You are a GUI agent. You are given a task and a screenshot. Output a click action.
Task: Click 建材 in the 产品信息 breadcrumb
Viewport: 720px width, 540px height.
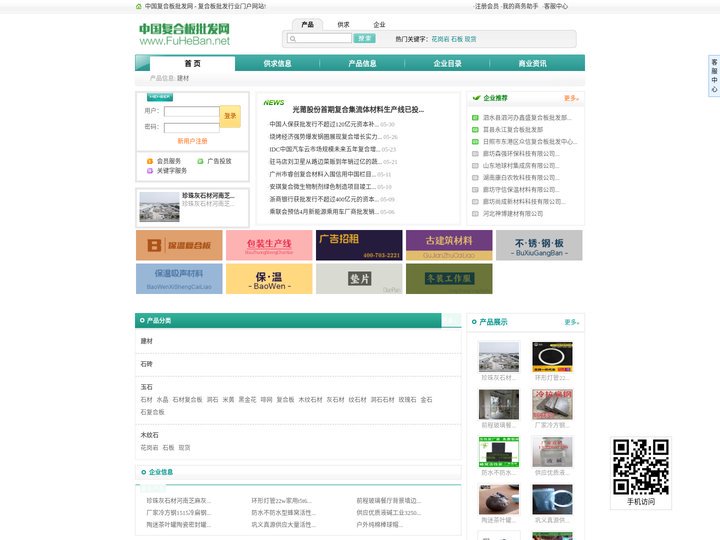click(x=183, y=79)
